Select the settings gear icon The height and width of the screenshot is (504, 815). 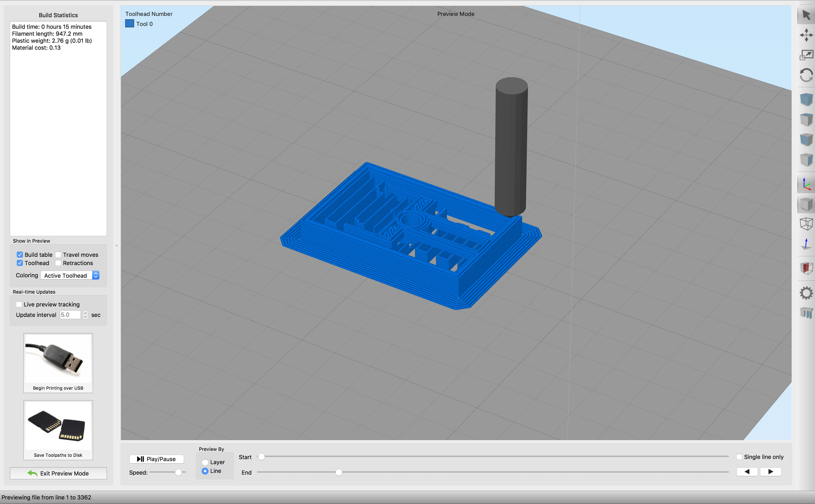(806, 291)
